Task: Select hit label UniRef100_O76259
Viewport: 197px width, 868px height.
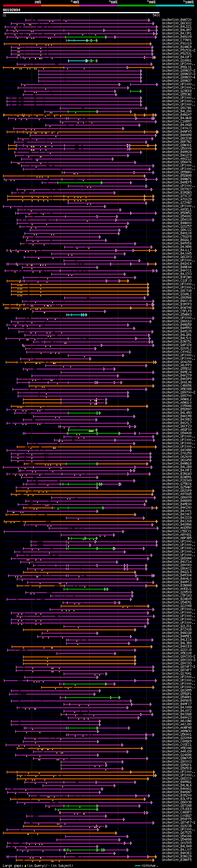Action: (x=177, y=454)
